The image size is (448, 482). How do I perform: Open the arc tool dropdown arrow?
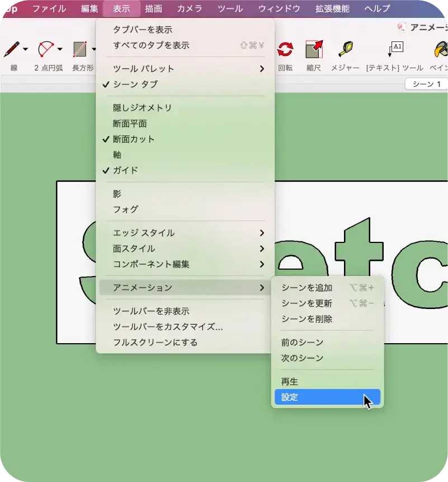click(60, 50)
